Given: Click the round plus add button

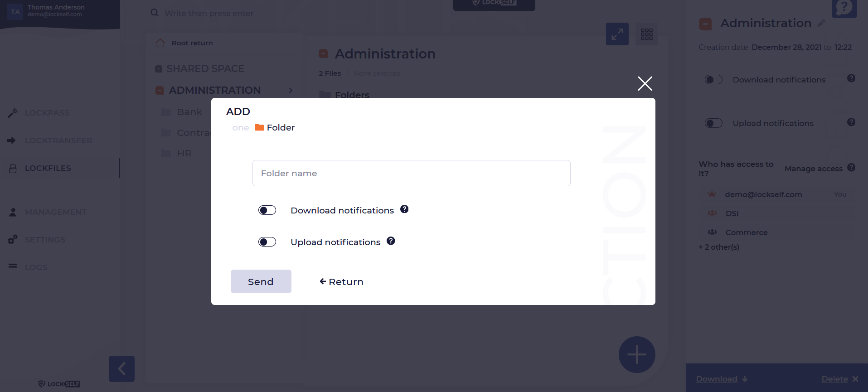Looking at the screenshot, I should pos(637,354).
